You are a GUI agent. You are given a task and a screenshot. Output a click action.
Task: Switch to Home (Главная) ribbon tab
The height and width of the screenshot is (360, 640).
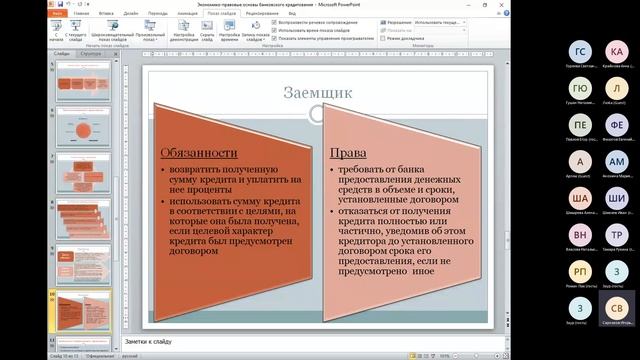[81, 13]
